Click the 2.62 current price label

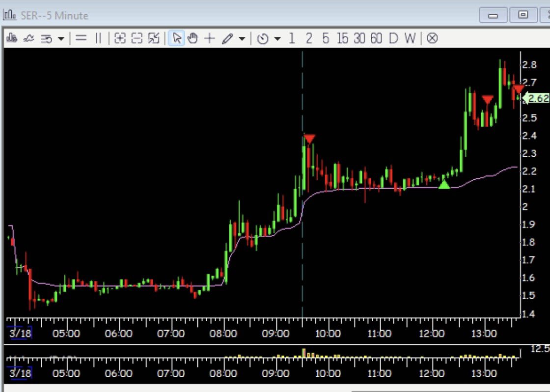(x=537, y=98)
